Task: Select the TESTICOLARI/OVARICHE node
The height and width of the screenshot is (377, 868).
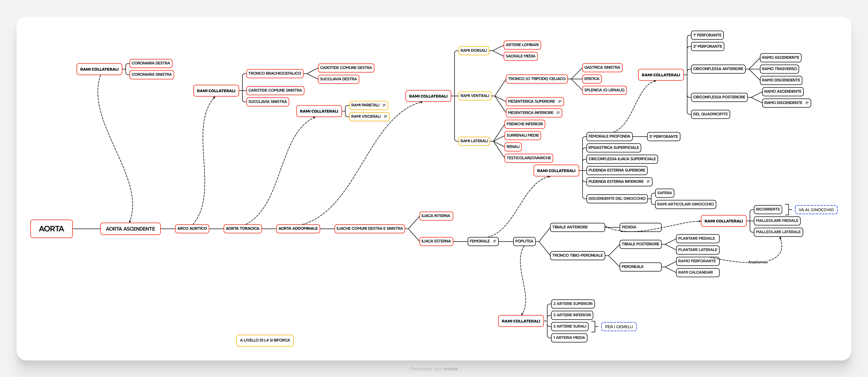Action: pyautogui.click(x=529, y=158)
